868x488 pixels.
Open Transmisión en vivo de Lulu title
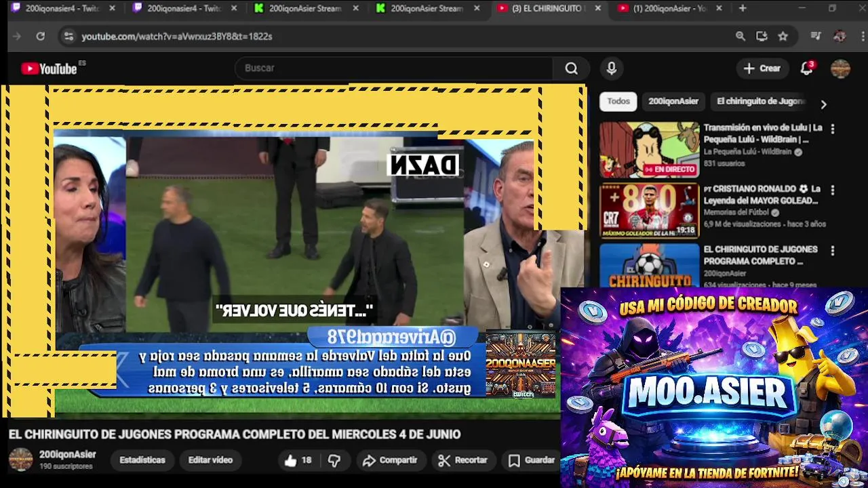click(x=763, y=134)
